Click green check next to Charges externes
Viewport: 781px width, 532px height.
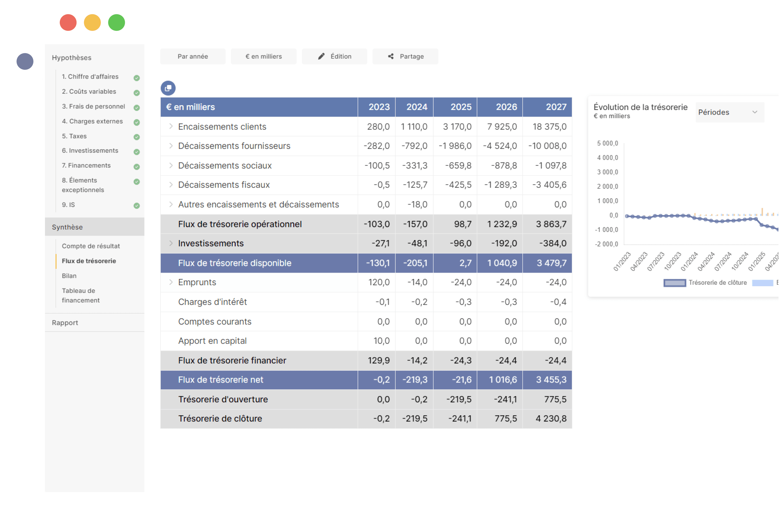coord(136,122)
